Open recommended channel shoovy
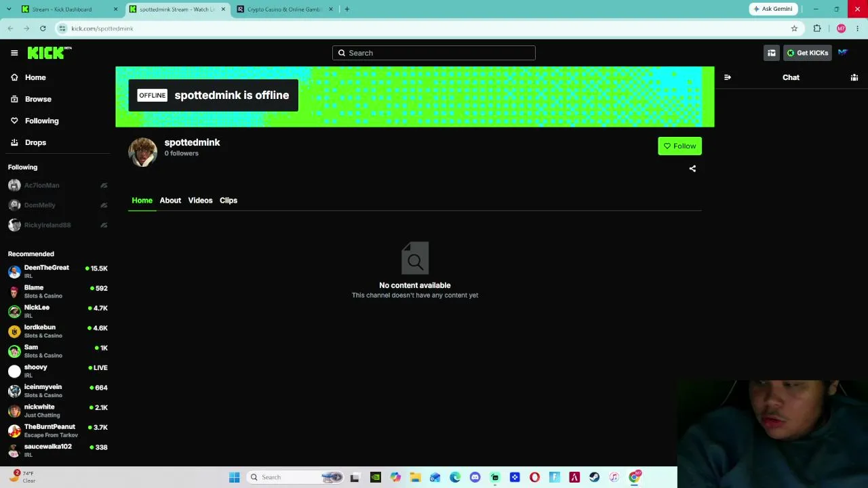 [58, 371]
